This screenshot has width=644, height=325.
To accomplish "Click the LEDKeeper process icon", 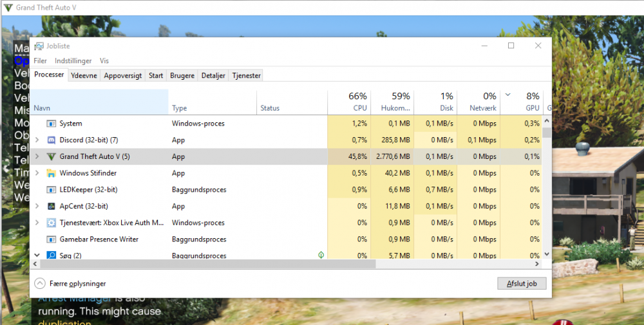I will [52, 190].
